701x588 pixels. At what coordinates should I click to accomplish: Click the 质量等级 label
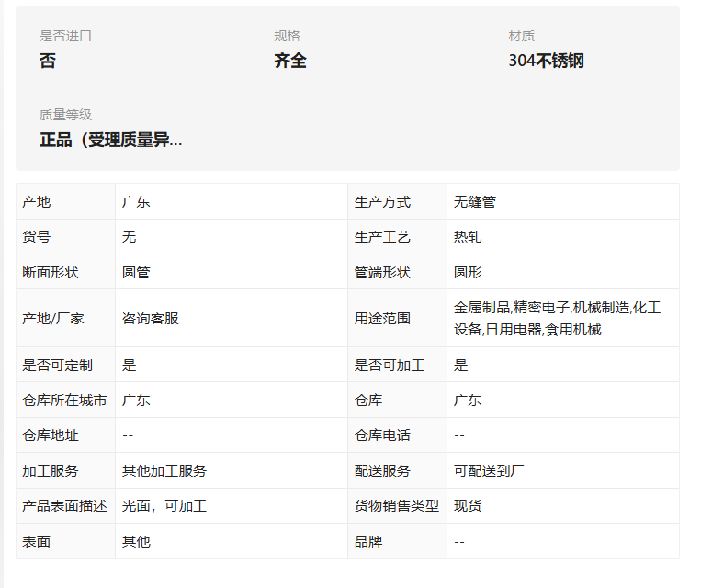[65, 115]
